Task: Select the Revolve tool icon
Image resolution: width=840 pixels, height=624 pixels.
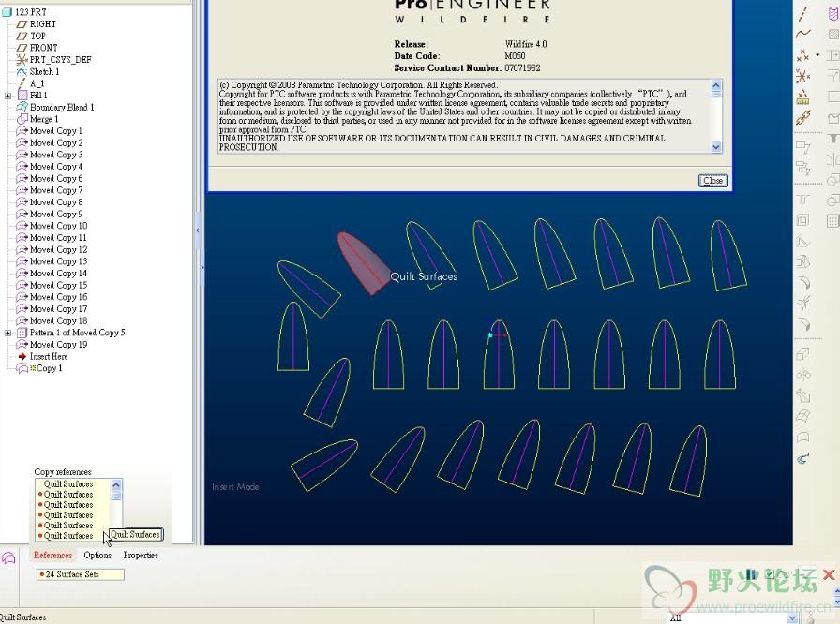Action: [802, 375]
